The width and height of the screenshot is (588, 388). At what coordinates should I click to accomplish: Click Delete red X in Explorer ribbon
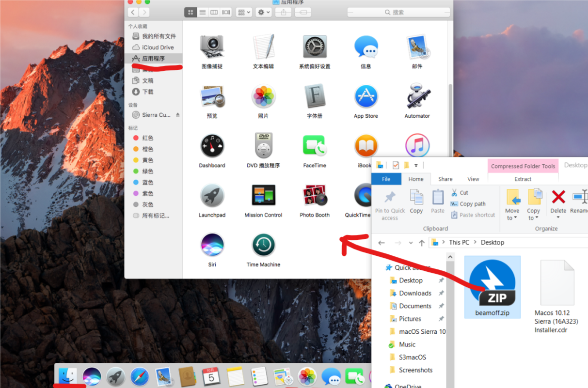pos(558,197)
